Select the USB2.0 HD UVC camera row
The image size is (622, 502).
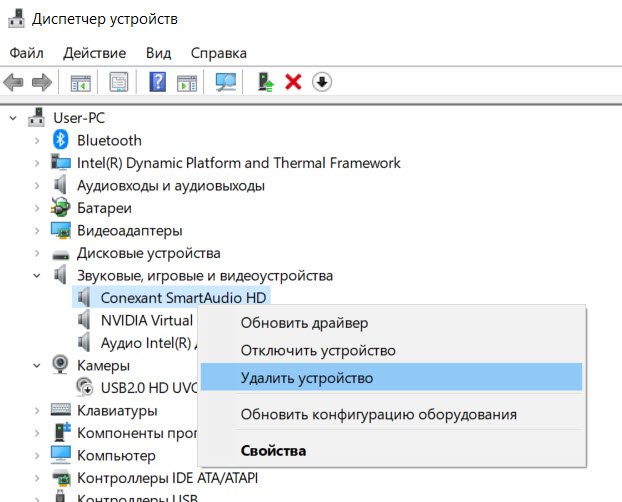click(148, 388)
